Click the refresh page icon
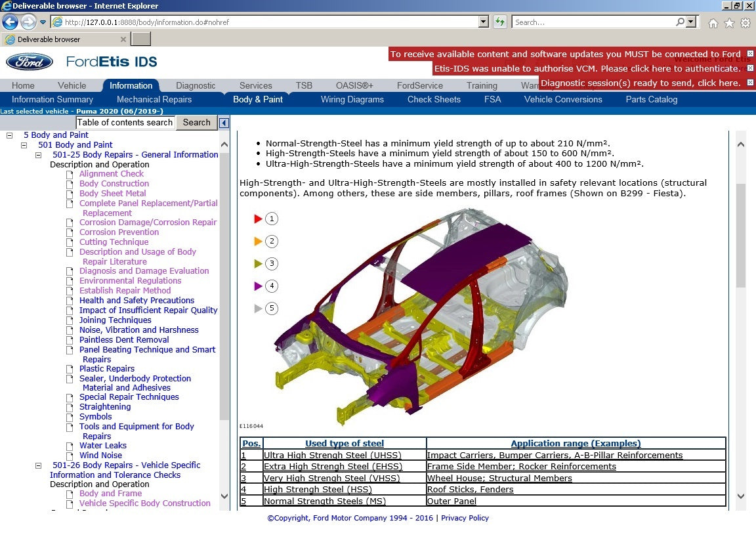756x533 pixels. click(500, 22)
